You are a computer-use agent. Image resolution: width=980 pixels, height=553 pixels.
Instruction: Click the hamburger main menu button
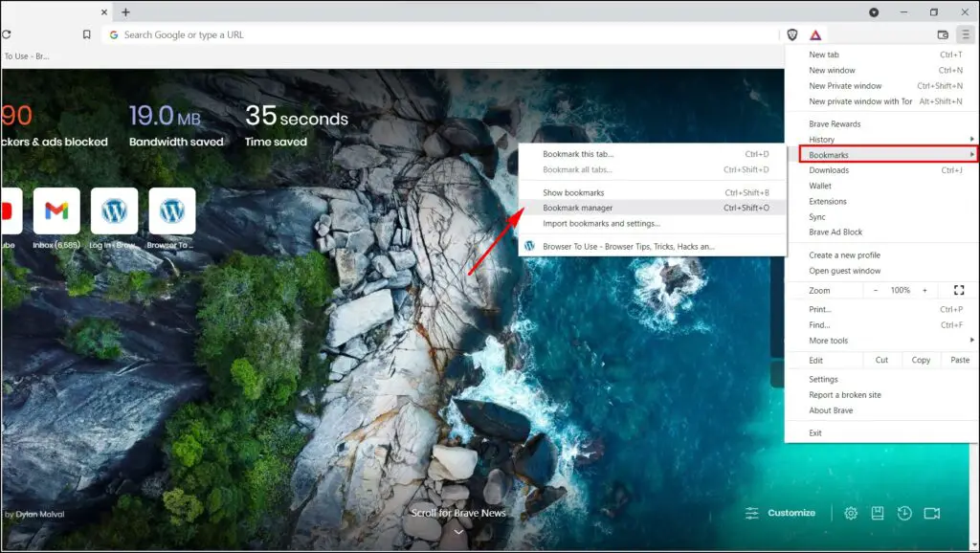(x=965, y=35)
